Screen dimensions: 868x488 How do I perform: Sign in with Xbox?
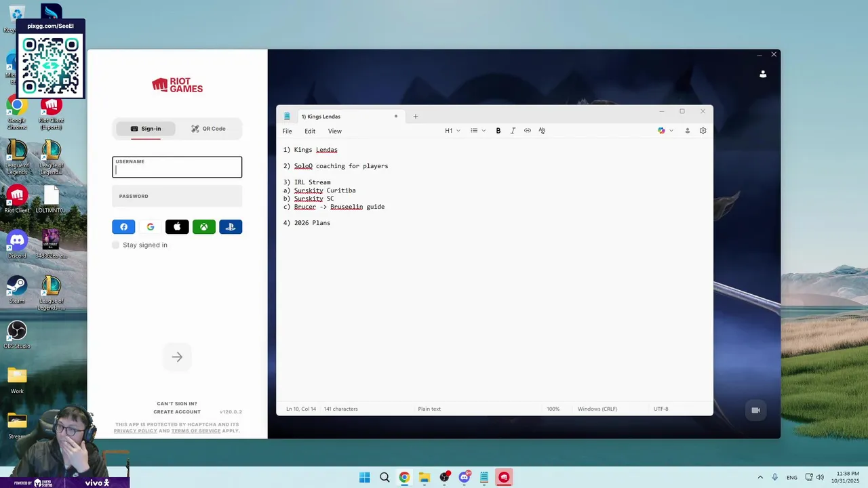click(204, 227)
